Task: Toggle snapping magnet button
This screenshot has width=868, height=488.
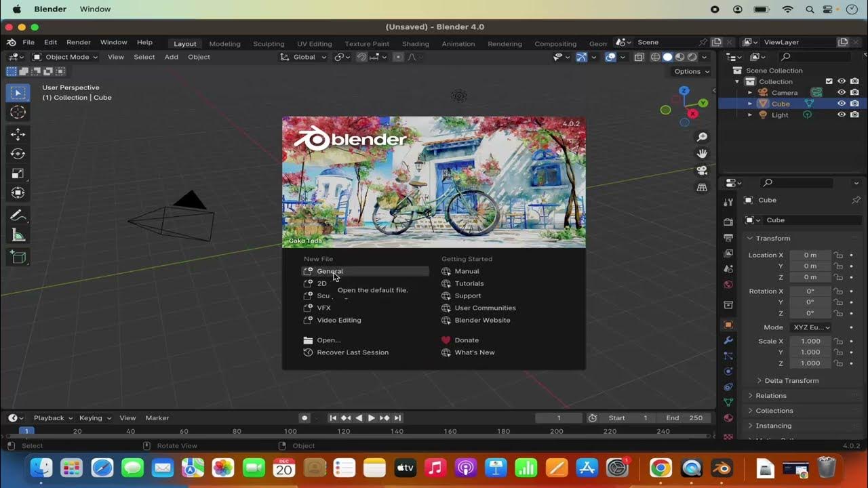Action: [x=361, y=57]
